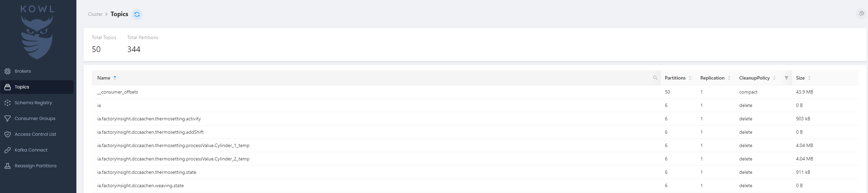Viewport: 868px width, 193px height.
Task: Open the thermosetting.activity topic row
Action: (x=149, y=119)
